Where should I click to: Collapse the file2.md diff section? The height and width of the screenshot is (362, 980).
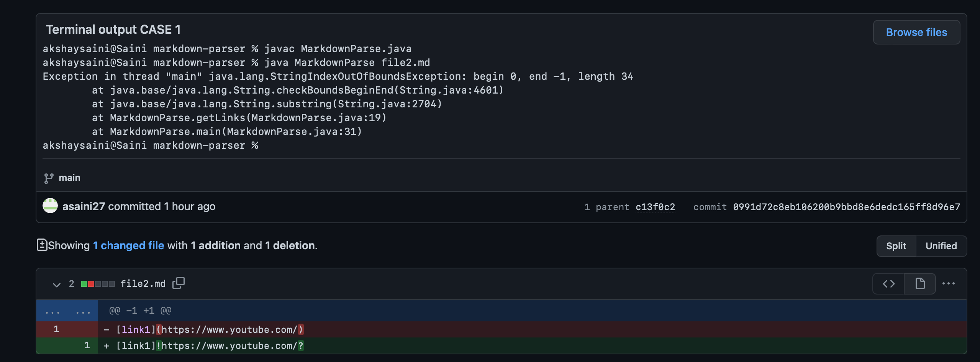[56, 284]
